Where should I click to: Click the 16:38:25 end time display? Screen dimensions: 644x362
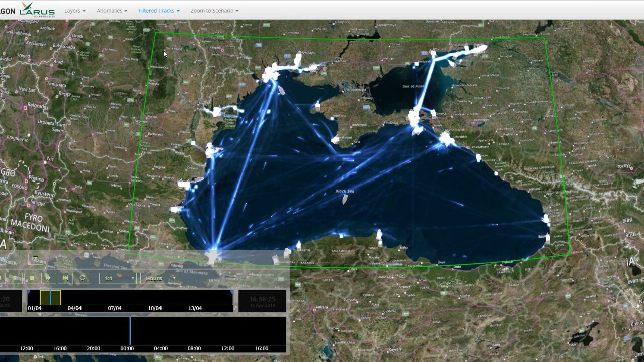click(262, 300)
